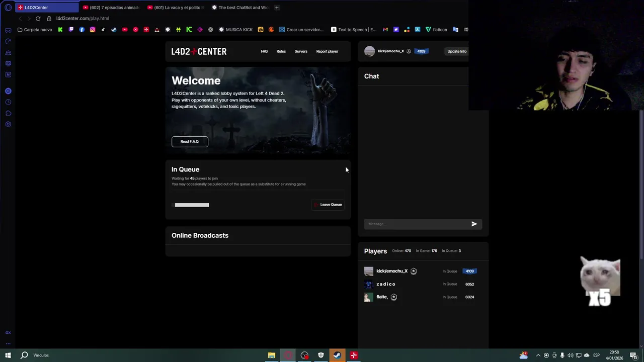Image resolution: width=644 pixels, height=362 pixels.
Task: Switch to the '7 episodios animados' YouTube tab
Action: click(111, 8)
